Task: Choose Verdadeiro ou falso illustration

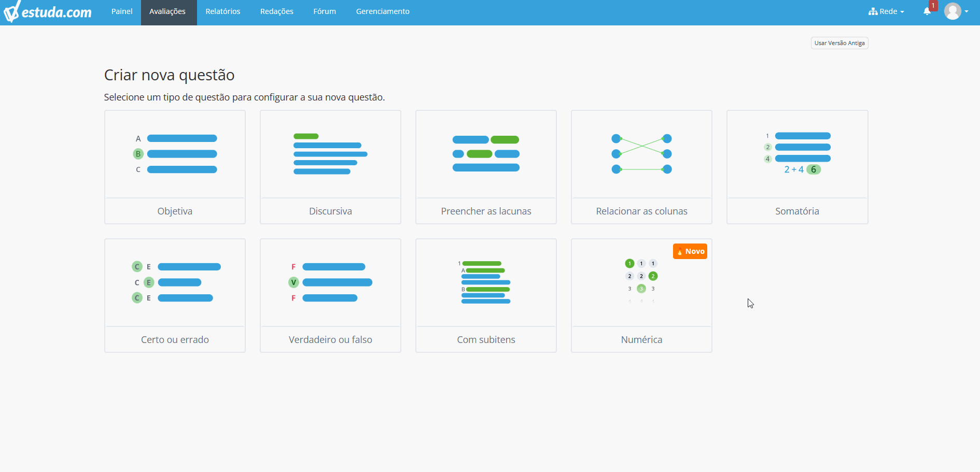Action: [330, 282]
